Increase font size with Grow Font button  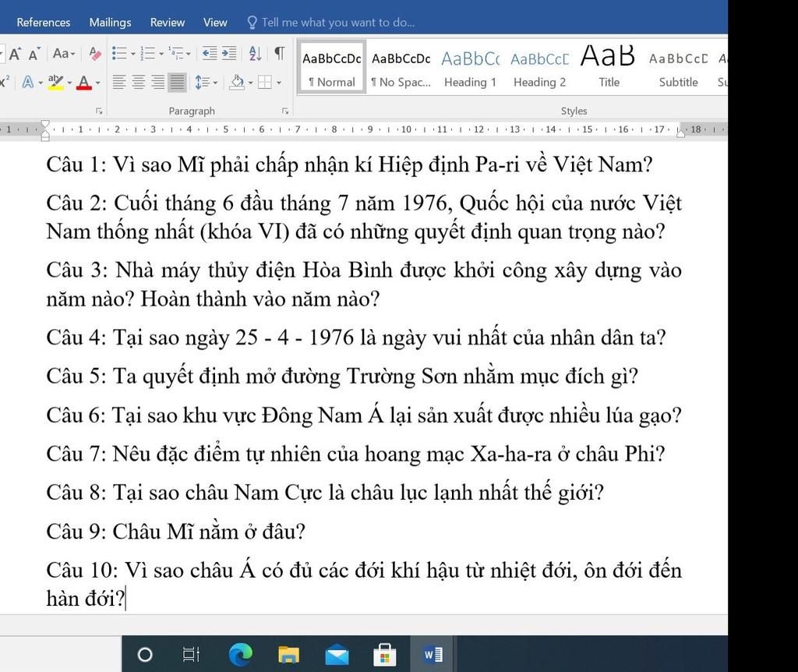(15, 54)
